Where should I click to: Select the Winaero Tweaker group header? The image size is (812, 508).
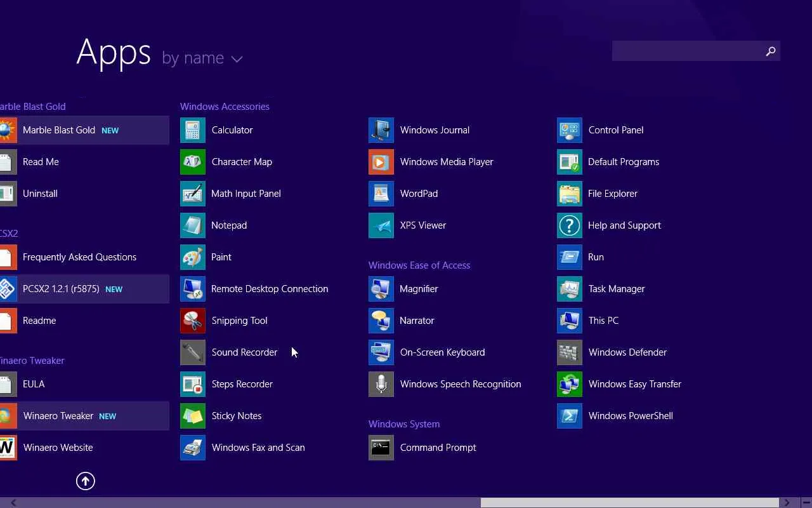click(x=32, y=361)
